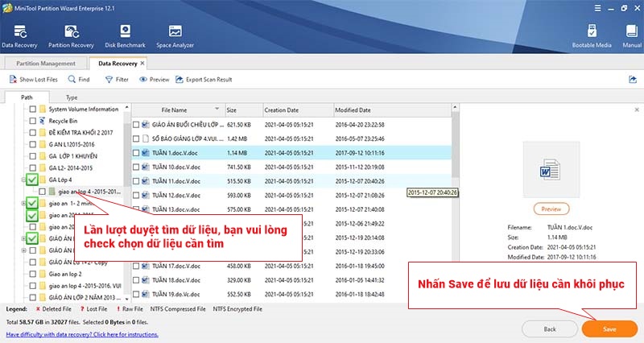Close the file preview pane
Viewport: 644px width, 343px height.
coord(637,110)
